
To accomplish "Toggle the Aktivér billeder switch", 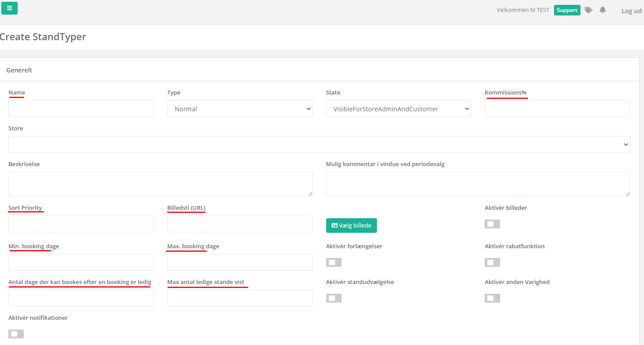I will [492, 224].
